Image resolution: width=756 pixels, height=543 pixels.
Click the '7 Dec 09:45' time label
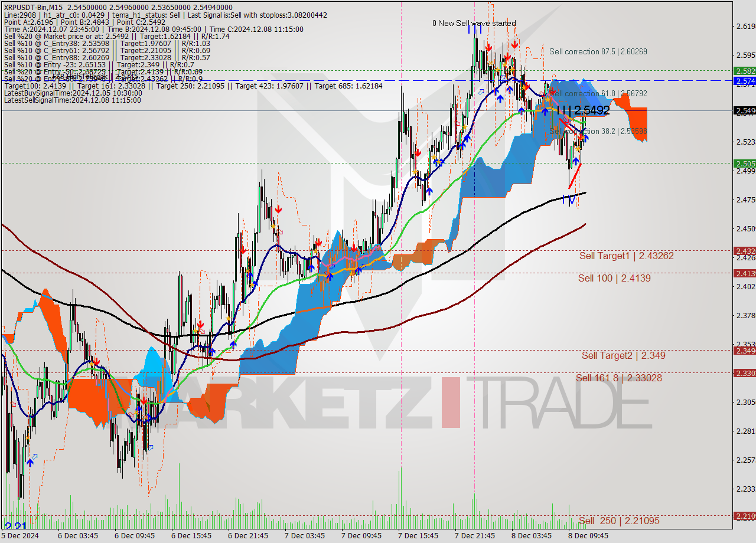click(x=361, y=536)
